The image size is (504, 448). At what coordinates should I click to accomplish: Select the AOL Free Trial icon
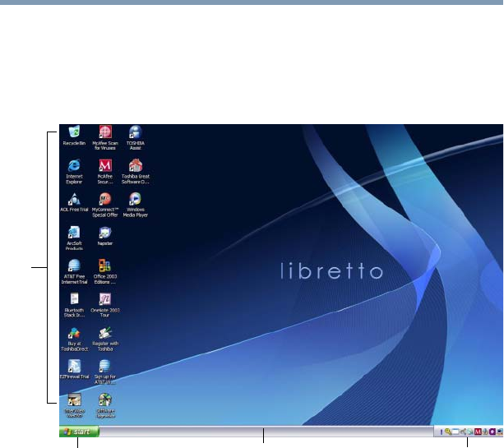[x=74, y=202]
